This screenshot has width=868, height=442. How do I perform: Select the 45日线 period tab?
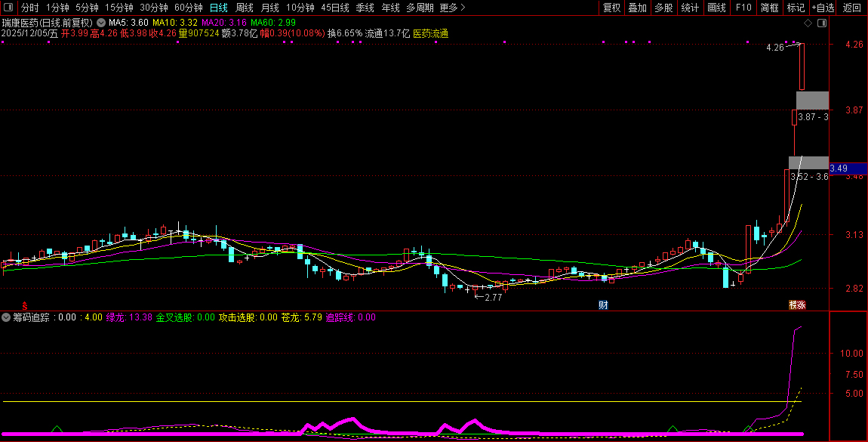pyautogui.click(x=335, y=8)
